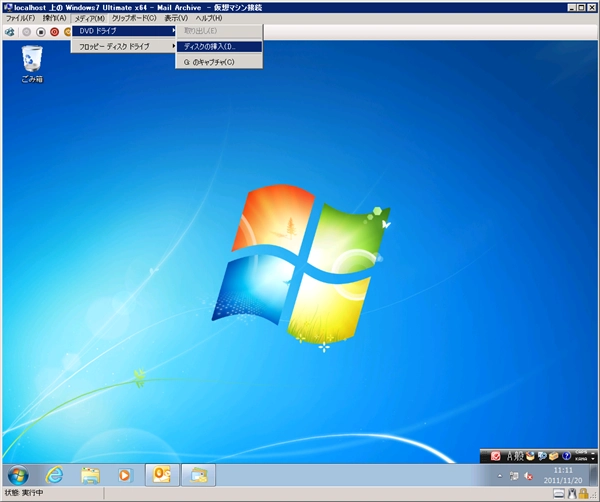Click the 状態: 実行中 status text
The height and width of the screenshot is (502, 600).
[x=24, y=493]
